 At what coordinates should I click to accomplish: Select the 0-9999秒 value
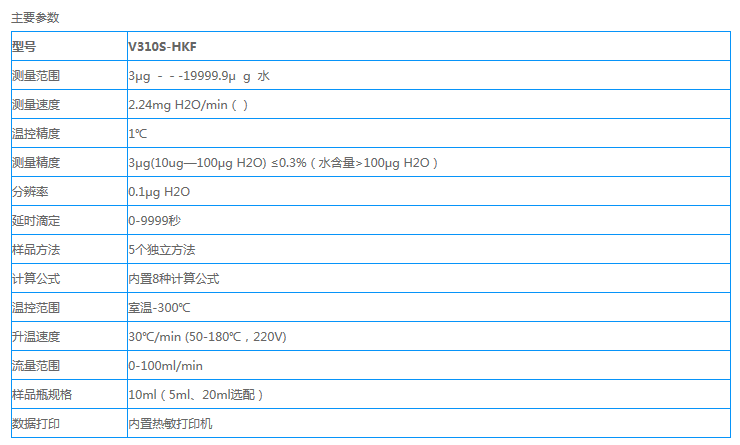pyautogui.click(x=154, y=220)
